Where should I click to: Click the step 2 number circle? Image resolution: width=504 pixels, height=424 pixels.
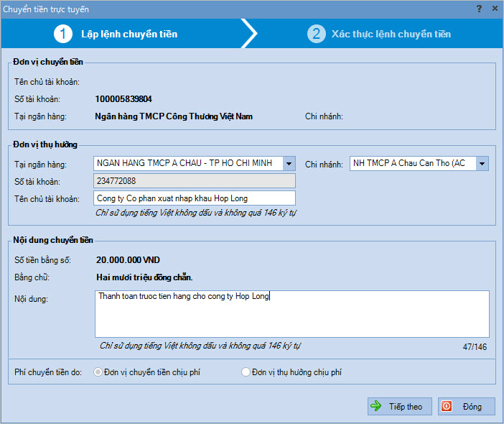coord(316,34)
